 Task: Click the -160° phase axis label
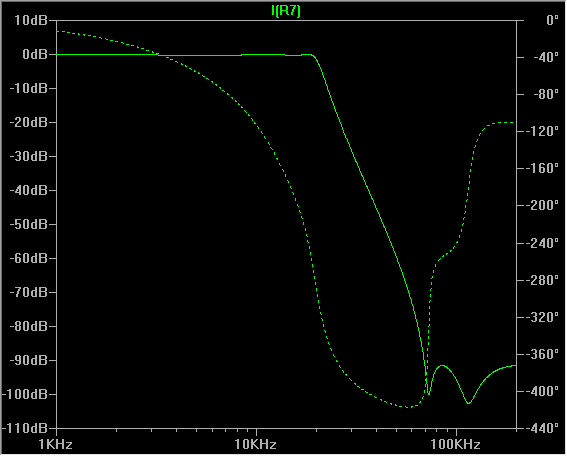point(543,168)
